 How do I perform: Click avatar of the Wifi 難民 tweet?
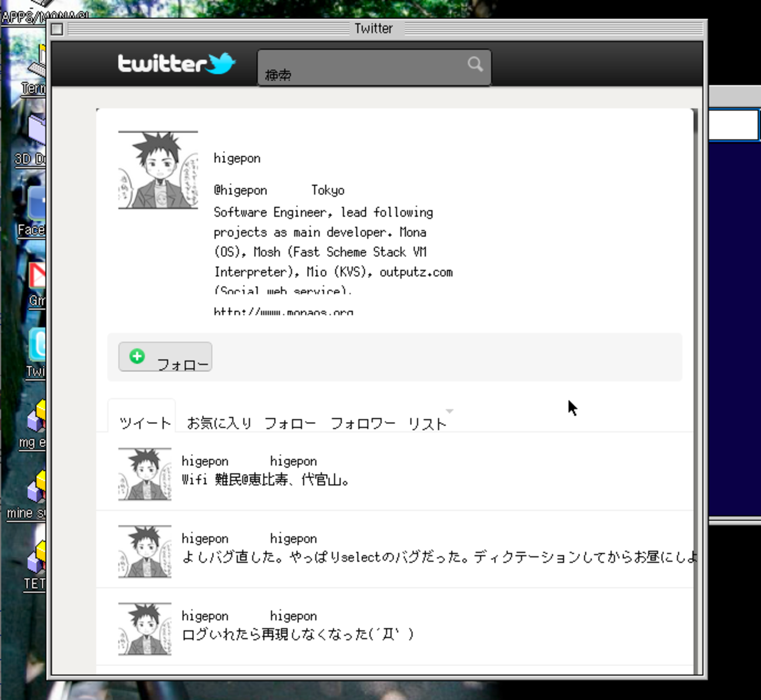coord(145,474)
